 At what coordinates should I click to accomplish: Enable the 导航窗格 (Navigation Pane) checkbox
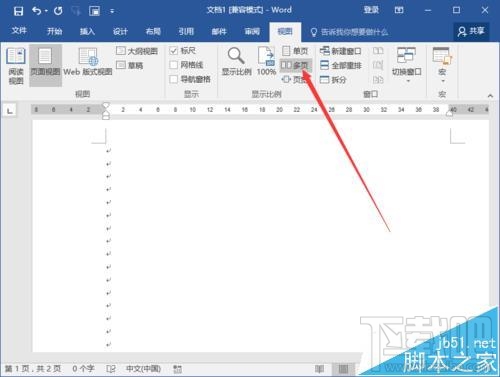click(173, 79)
